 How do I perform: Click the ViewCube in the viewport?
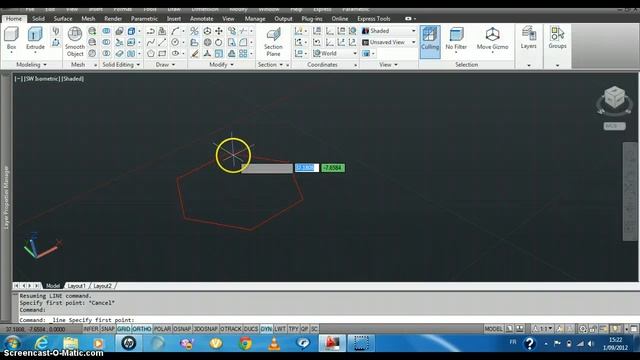click(x=614, y=98)
